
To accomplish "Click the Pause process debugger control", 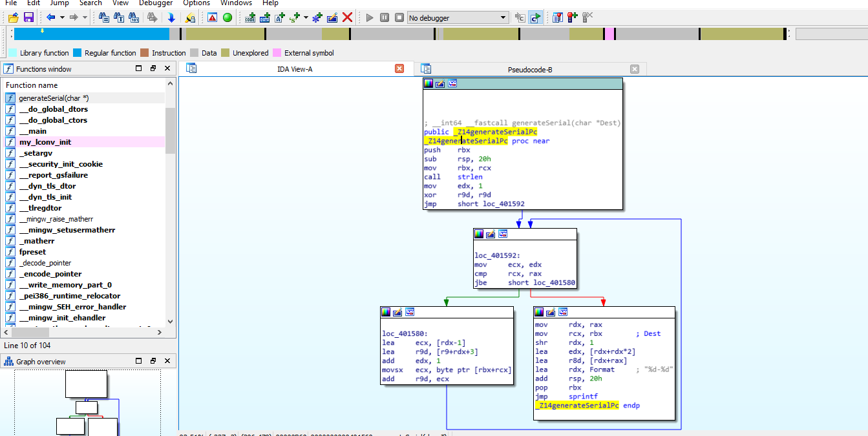I will tap(384, 17).
